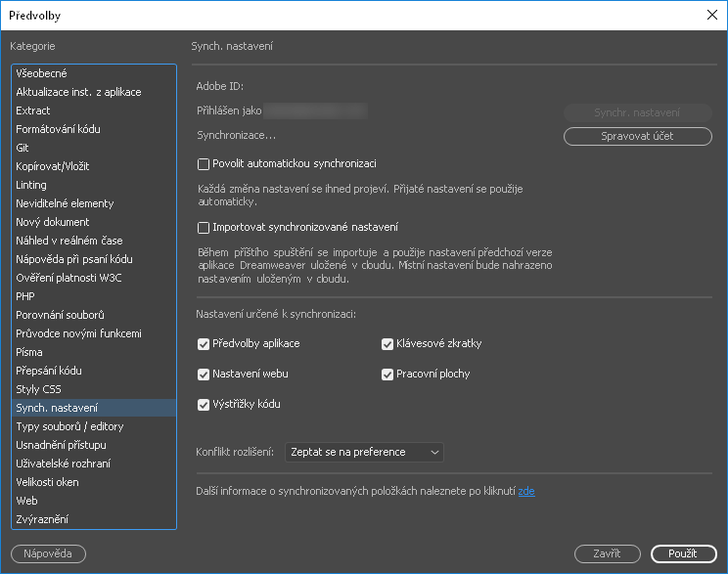Check Importovat synchronizované nastavení option

tap(204, 228)
